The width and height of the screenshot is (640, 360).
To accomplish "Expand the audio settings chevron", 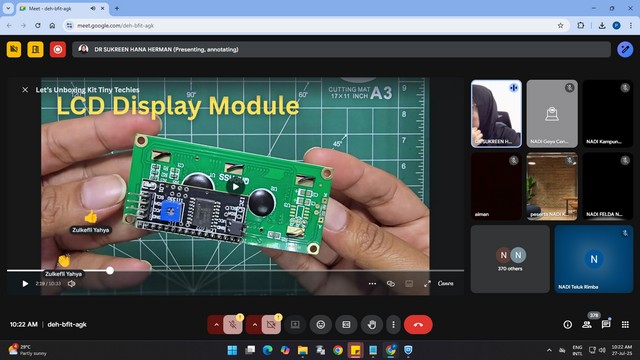I will point(216,324).
